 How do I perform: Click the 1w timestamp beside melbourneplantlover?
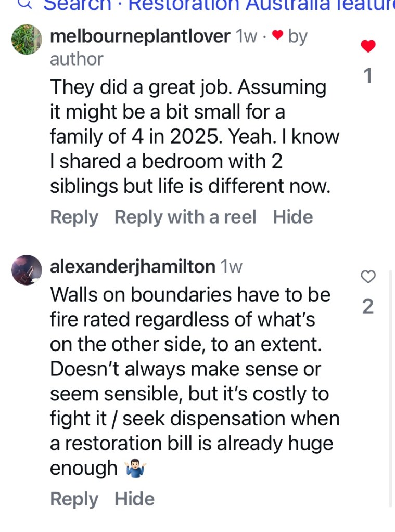(x=247, y=36)
